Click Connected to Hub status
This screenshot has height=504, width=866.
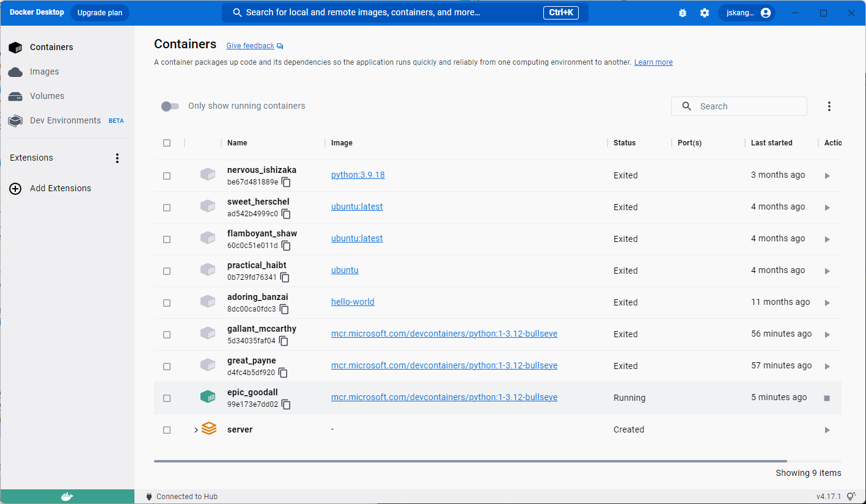182,497
